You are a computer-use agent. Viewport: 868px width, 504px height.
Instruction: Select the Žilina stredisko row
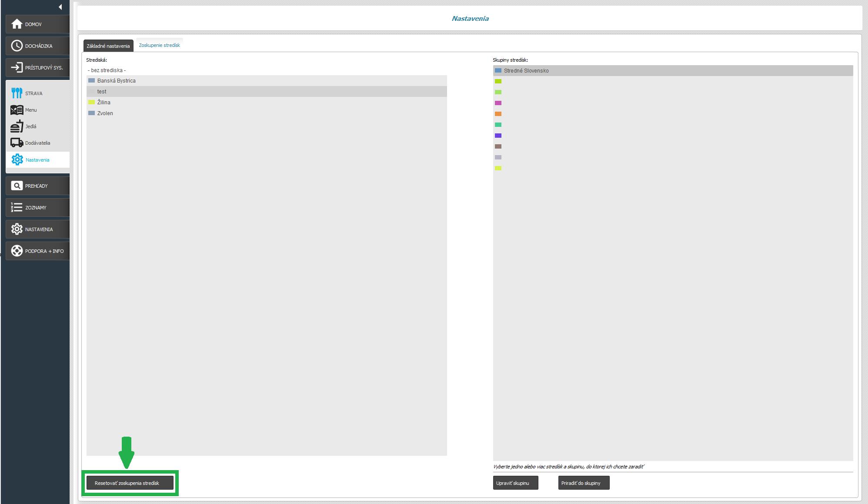104,103
